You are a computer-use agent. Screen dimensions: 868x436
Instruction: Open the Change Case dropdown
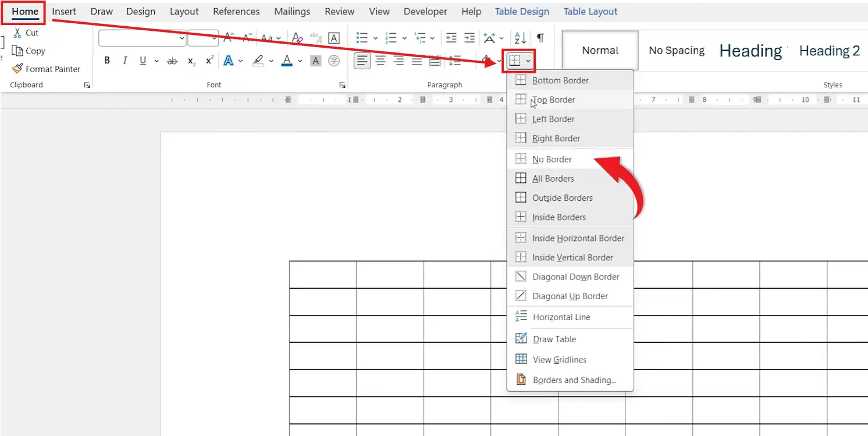click(271, 38)
